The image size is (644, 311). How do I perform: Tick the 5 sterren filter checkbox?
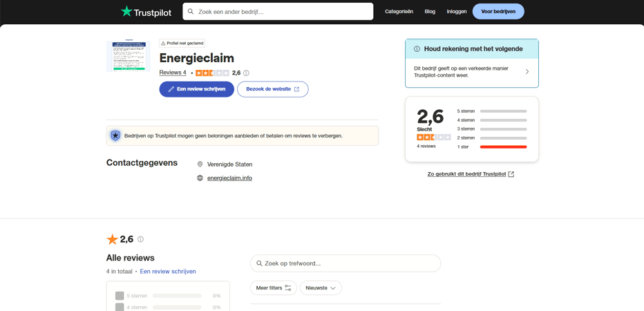pos(120,296)
